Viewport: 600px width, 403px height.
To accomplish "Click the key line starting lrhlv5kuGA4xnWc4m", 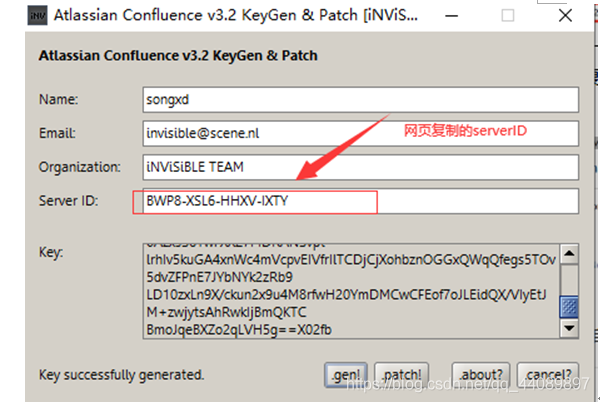I will (x=351, y=260).
